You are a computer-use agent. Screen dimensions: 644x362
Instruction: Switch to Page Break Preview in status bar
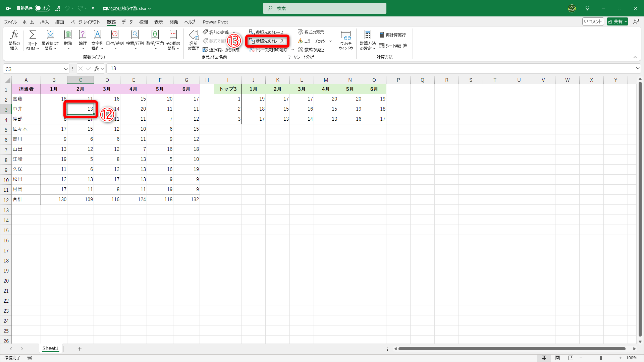[x=571, y=358]
